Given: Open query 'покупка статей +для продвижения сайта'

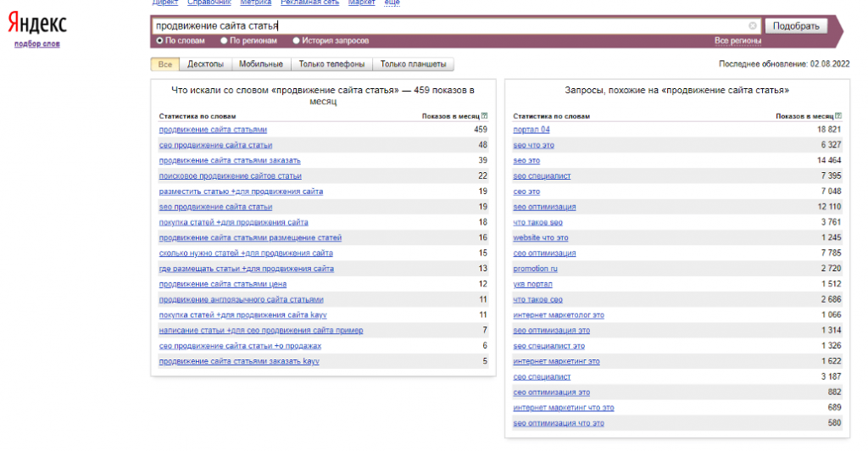Looking at the screenshot, I should coord(234,222).
